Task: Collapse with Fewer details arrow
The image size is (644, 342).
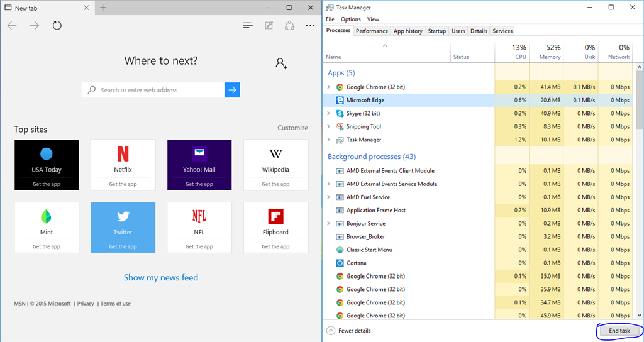Action: [331, 331]
